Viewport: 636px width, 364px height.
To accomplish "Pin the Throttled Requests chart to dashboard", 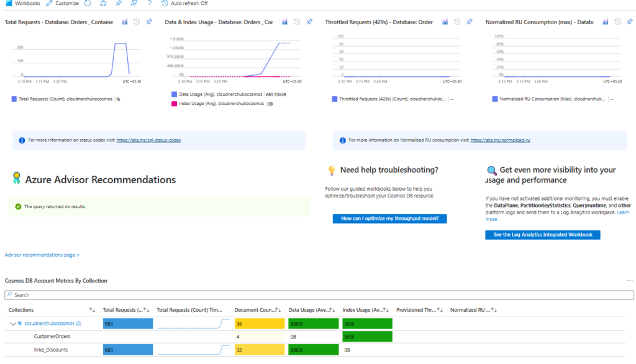I will (x=469, y=22).
